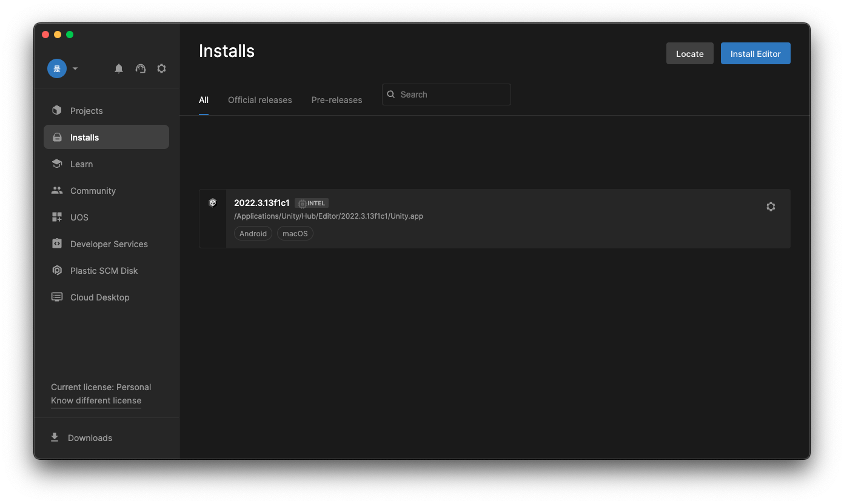844x504 pixels.
Task: Select Installs in sidebar
Action: point(106,138)
